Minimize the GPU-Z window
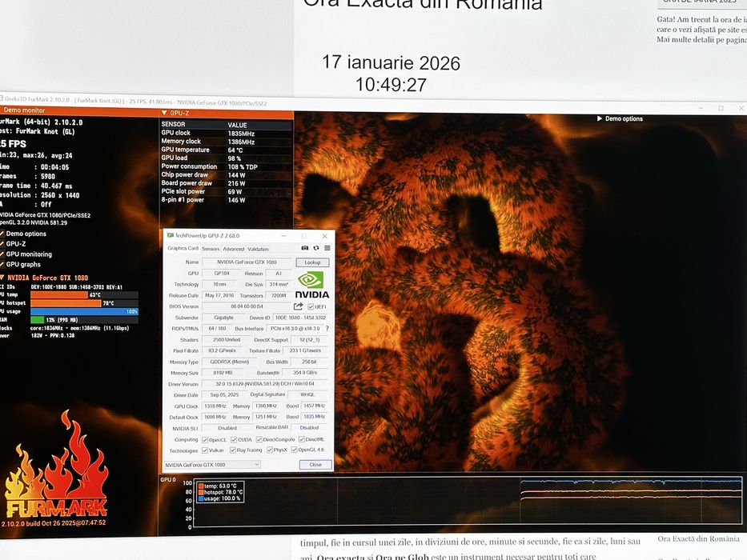This screenshot has height=560, width=747. [283, 236]
